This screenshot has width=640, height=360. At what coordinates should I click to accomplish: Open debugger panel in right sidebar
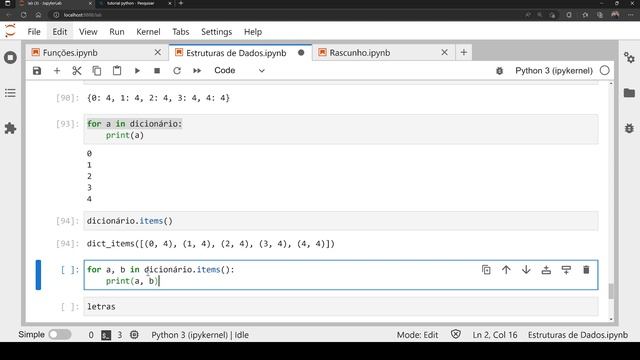point(629,129)
